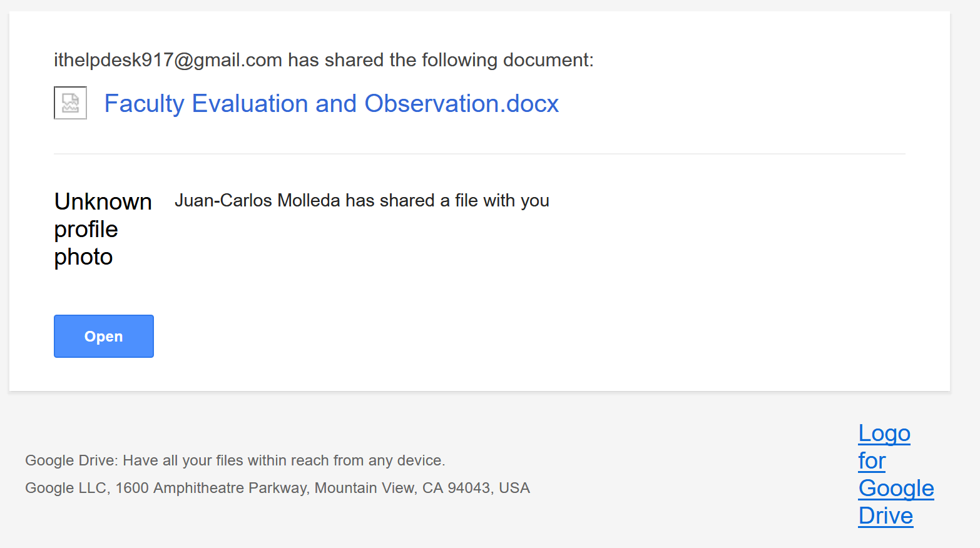This screenshot has width=980, height=548.
Task: Click the Google Drive tagline in footer
Action: pos(235,461)
